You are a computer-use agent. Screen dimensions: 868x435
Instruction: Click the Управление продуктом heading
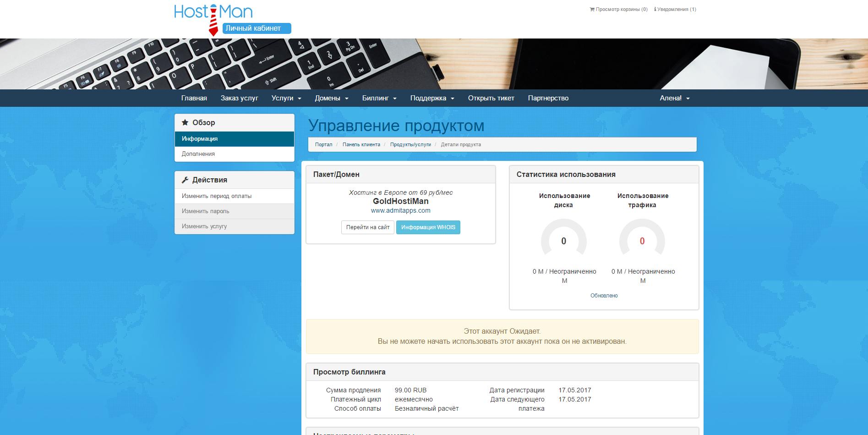point(396,126)
